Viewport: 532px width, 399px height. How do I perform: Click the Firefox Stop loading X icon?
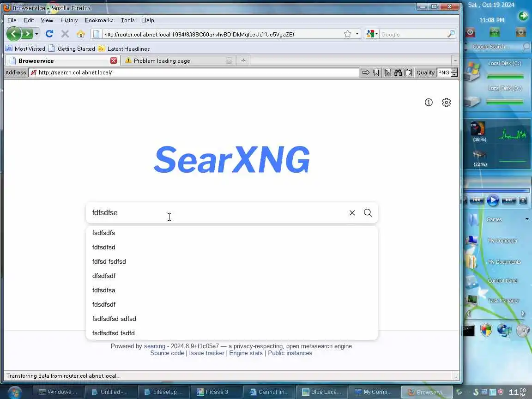click(x=65, y=34)
